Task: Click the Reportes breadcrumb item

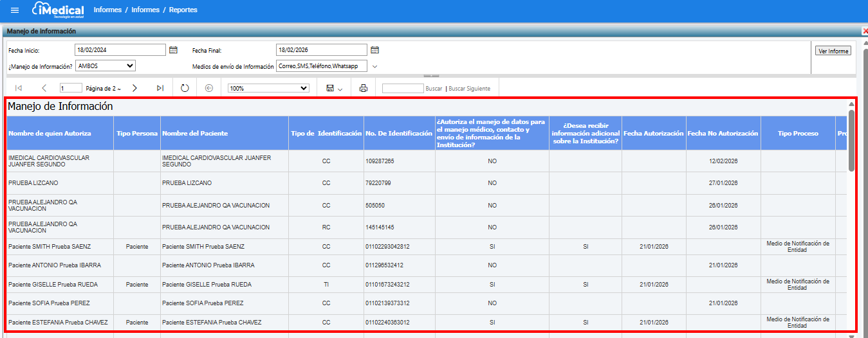Action: point(183,10)
